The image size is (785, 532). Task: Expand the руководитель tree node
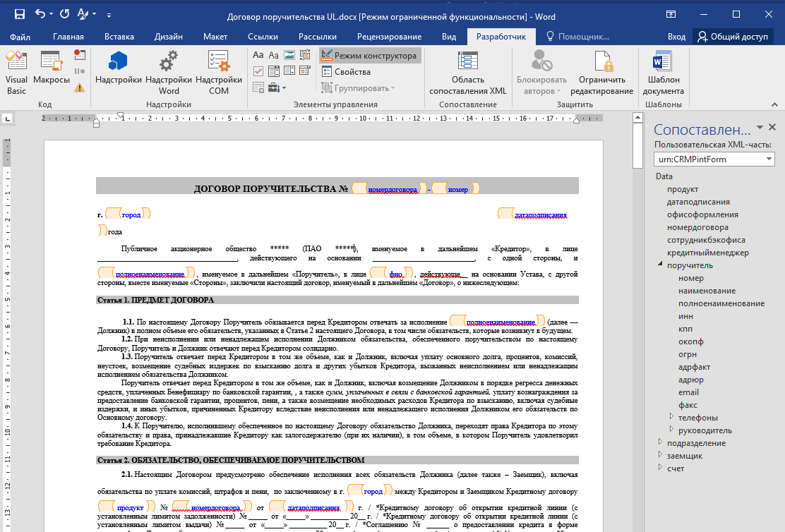671,429
